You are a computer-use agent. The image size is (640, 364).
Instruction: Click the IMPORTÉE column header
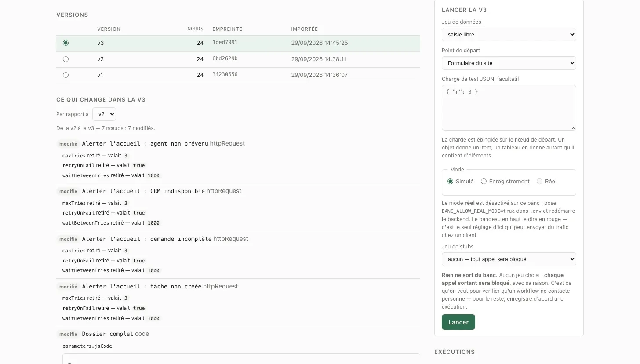(304, 29)
